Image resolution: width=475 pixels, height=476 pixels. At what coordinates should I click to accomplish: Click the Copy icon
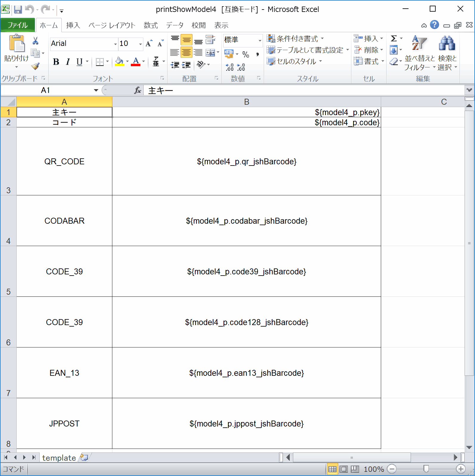tap(35, 53)
